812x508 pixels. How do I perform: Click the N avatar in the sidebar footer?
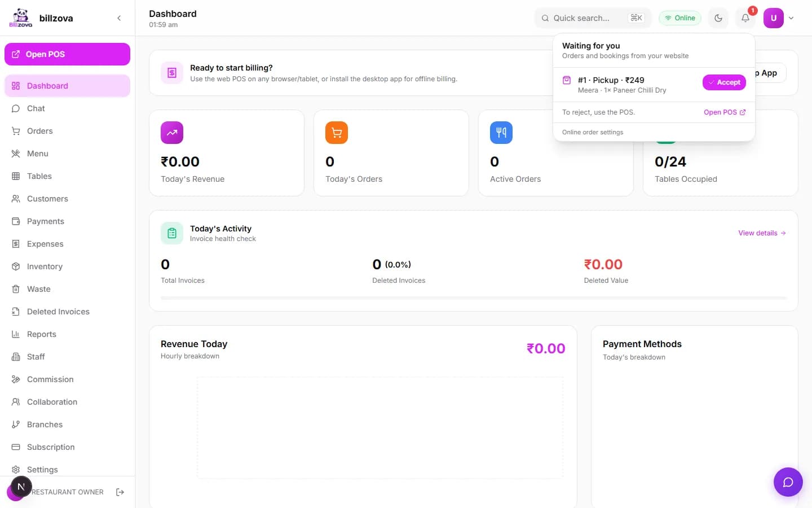coord(21,487)
